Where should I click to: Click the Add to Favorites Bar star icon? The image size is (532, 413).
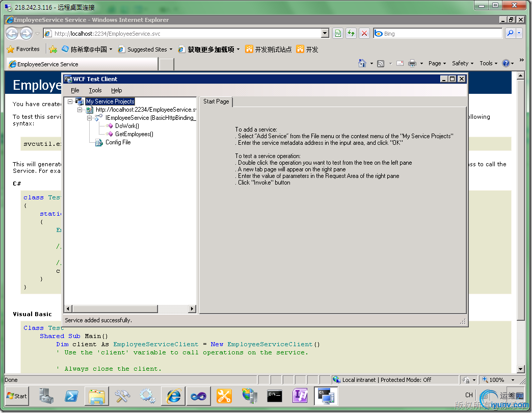53,49
